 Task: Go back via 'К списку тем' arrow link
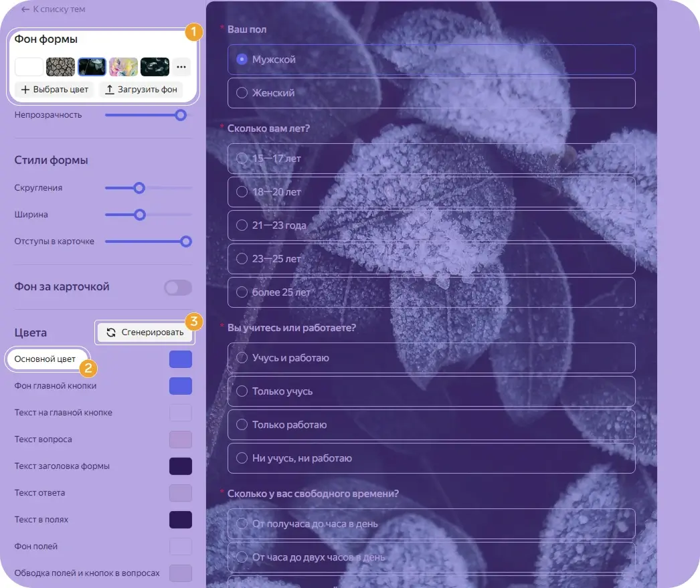53,9
